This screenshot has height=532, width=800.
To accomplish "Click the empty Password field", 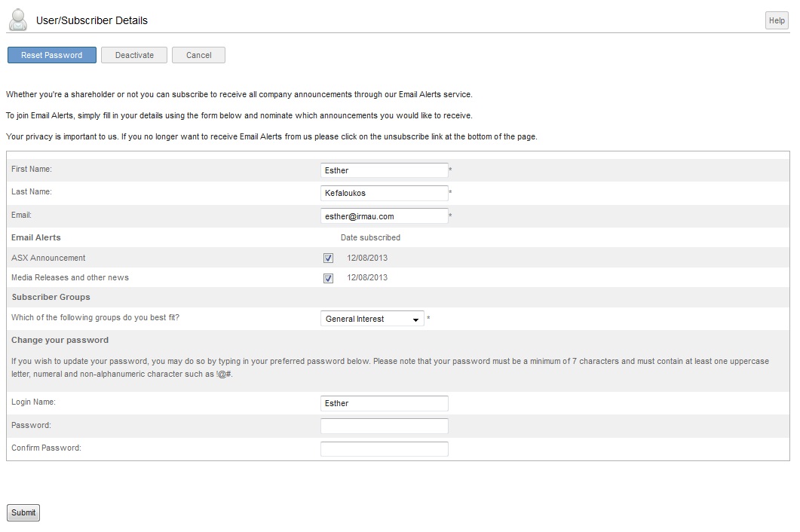I will 385,426.
